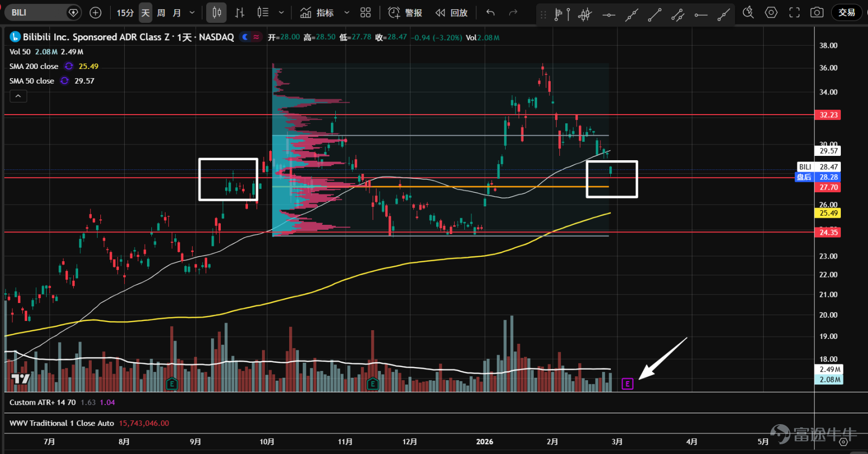Open the indicator templates grid icon
The height and width of the screenshot is (454, 868).
coord(366,12)
